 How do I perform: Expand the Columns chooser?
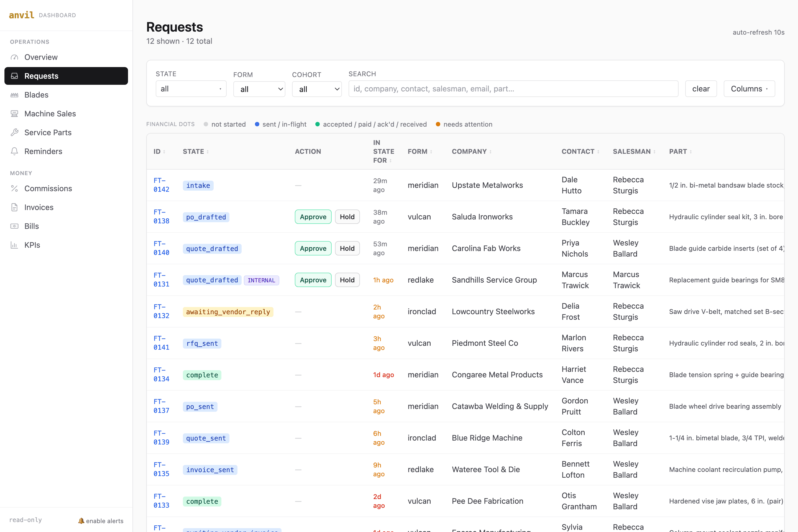[749, 89]
